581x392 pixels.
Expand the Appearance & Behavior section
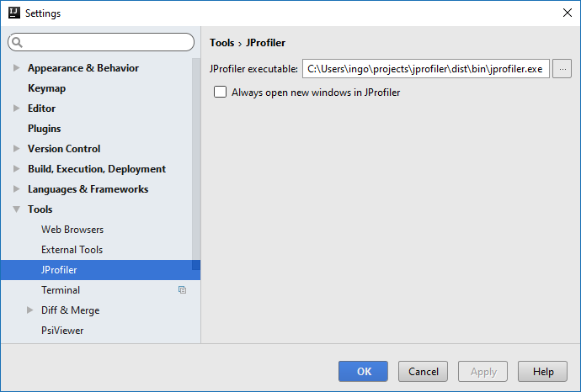pos(16,68)
